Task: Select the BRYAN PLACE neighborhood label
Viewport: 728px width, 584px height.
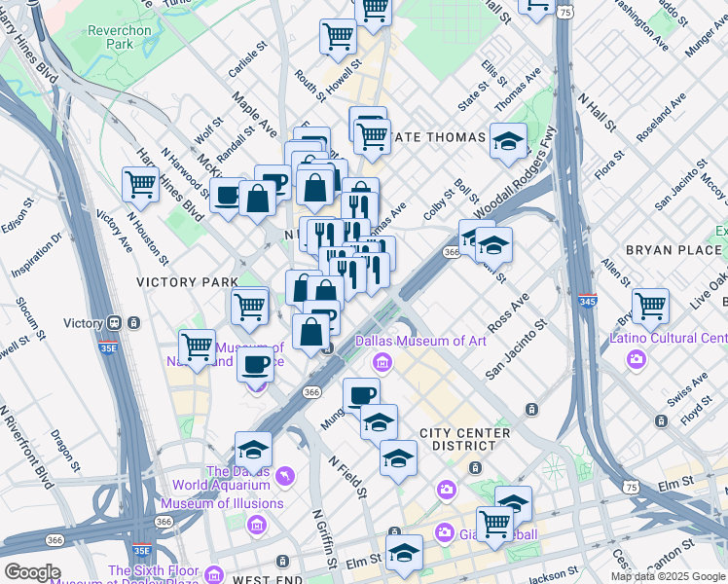Action: tap(673, 250)
